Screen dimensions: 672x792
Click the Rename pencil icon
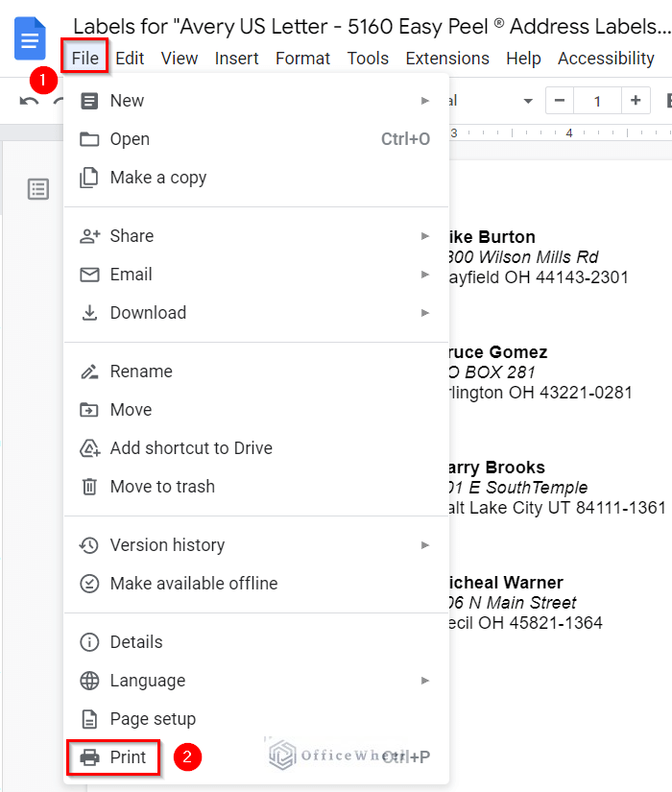[89, 372]
